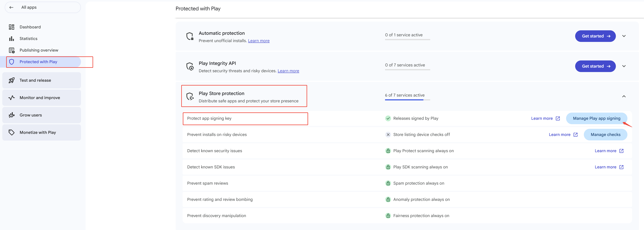644x230 pixels.
Task: Click the Statistics bar chart icon
Action: pos(12,39)
